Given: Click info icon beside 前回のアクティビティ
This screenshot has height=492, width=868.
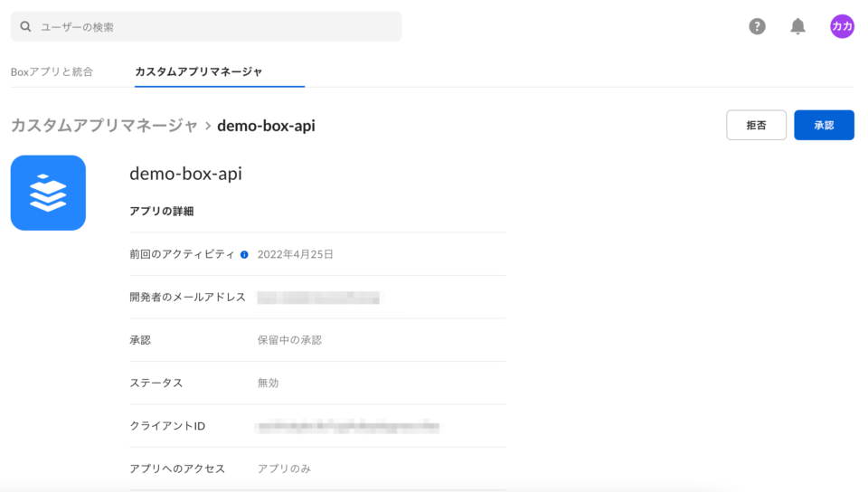Looking at the screenshot, I should (244, 255).
